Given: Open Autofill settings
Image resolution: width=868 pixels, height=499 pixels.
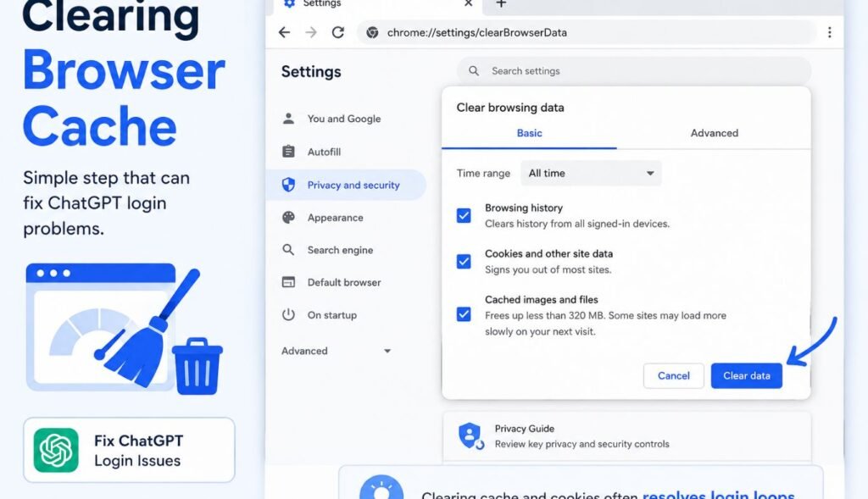Looking at the screenshot, I should click(324, 152).
